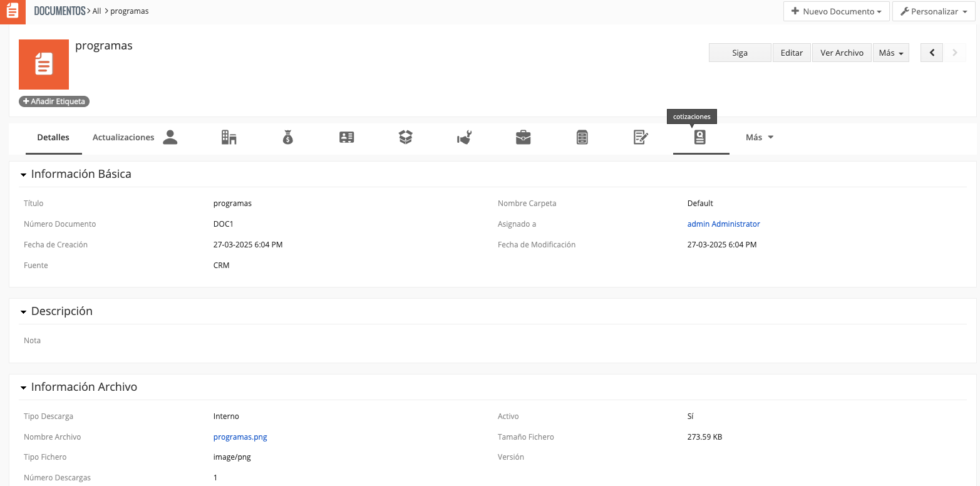
Task: Open the open-box (products) tab icon
Action: [406, 137]
